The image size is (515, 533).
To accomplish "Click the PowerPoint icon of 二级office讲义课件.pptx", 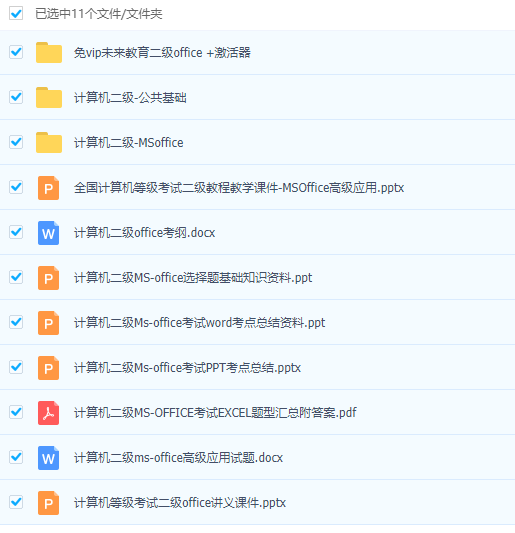I will pos(49,503).
